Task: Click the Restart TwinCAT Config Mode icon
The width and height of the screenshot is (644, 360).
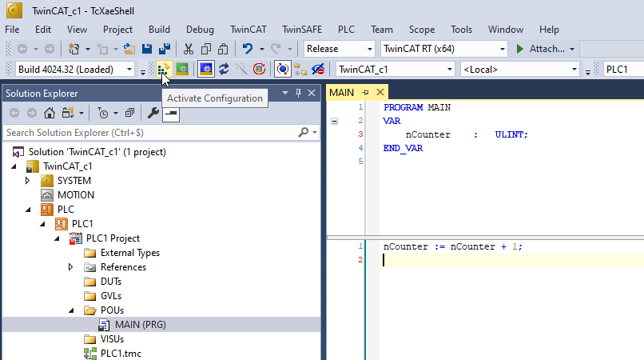Action: 206,70
